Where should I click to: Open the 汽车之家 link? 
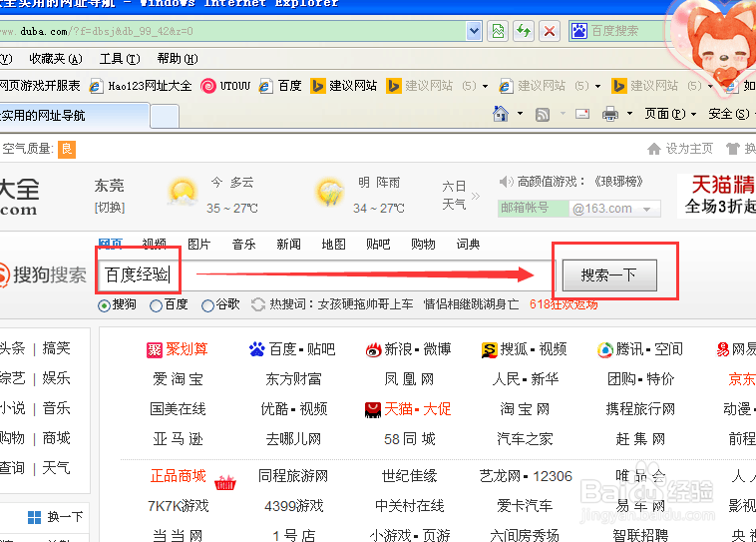(525, 439)
